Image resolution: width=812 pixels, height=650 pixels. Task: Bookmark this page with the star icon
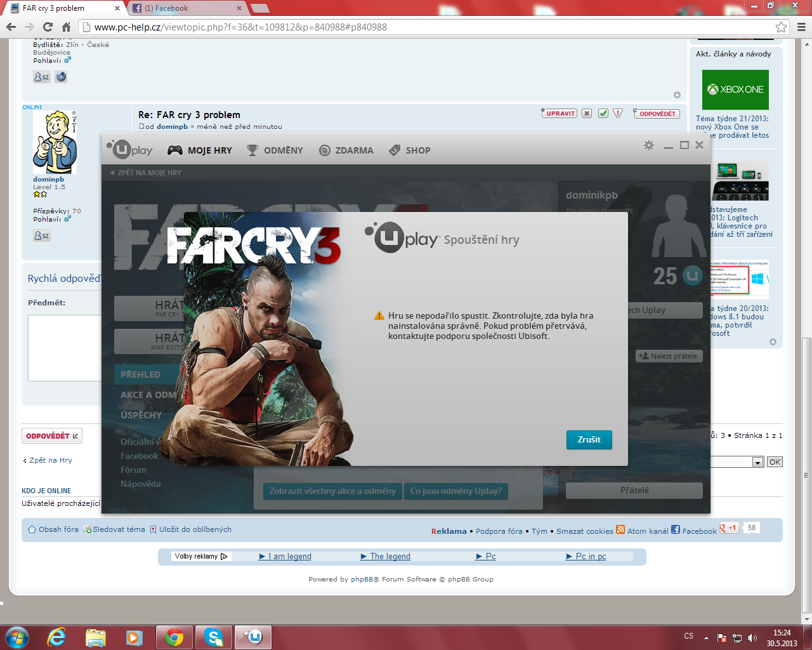782,27
